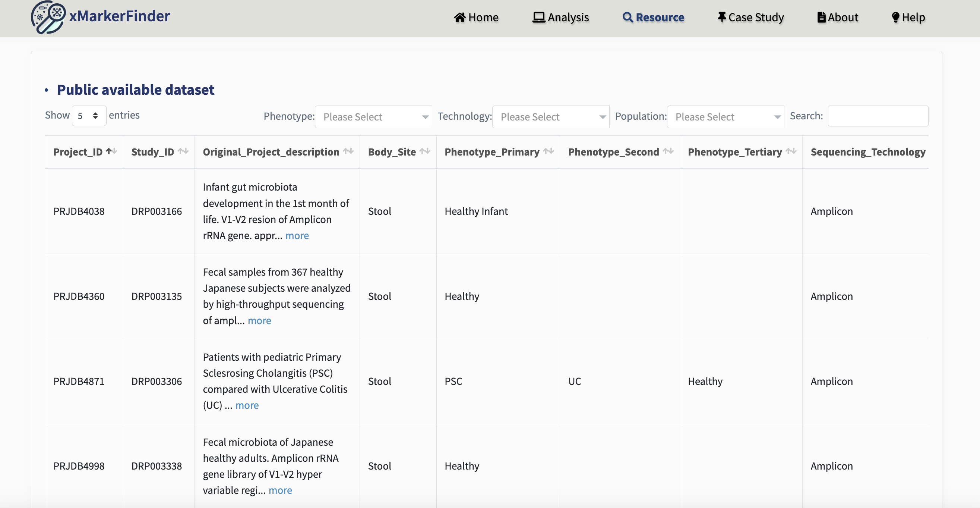Open the Resource menu item
Image resolution: width=980 pixels, height=508 pixels.
[x=653, y=18]
